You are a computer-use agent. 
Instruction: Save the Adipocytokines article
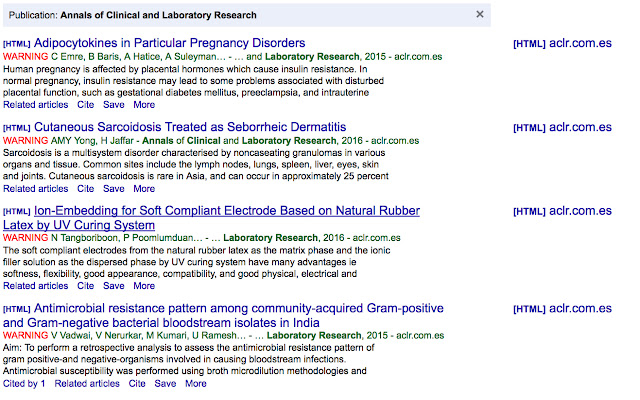114,104
